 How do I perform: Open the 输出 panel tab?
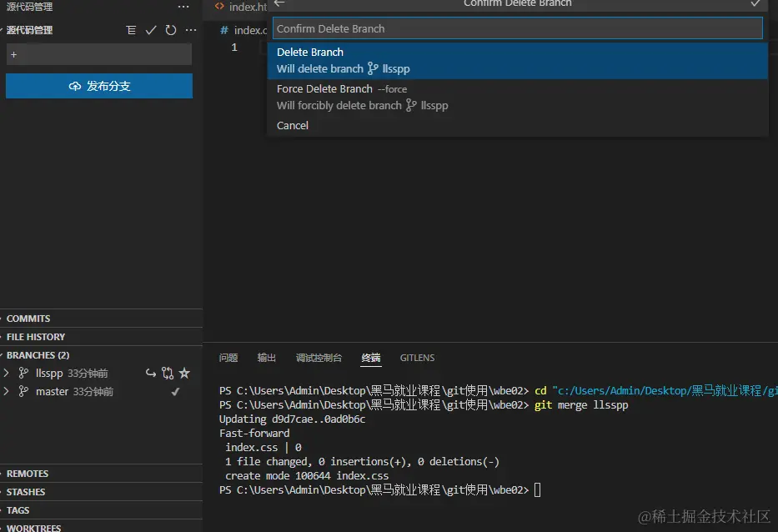[x=267, y=358]
